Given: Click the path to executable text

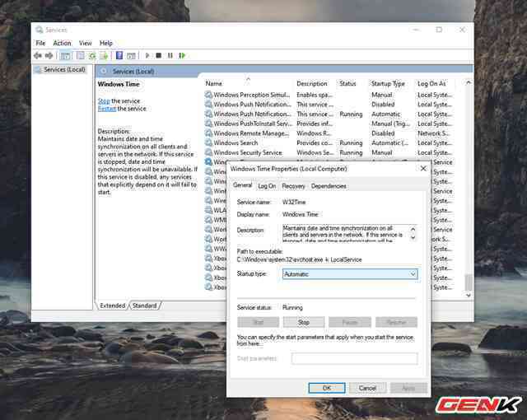Looking at the screenshot, I should pyautogui.click(x=299, y=259).
